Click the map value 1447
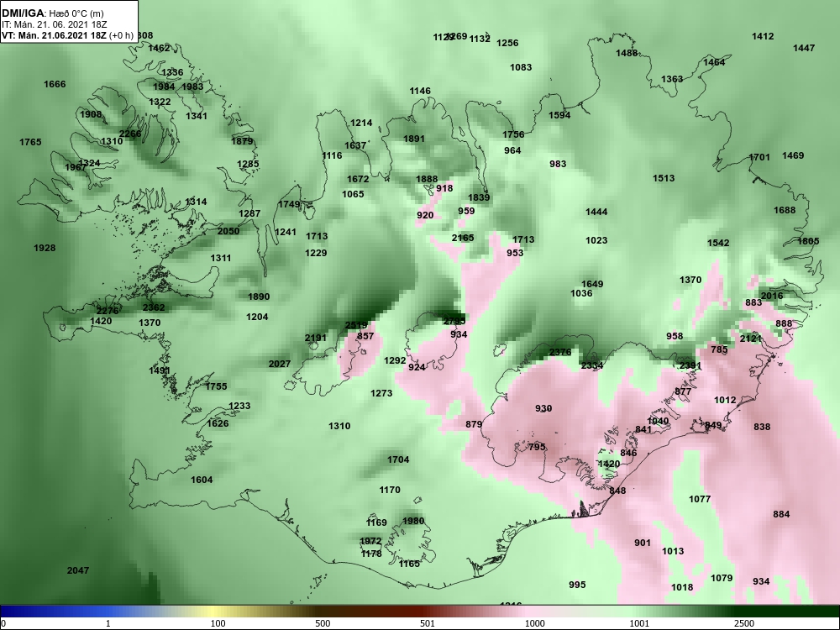This screenshot has height=630, width=840. 804,48
